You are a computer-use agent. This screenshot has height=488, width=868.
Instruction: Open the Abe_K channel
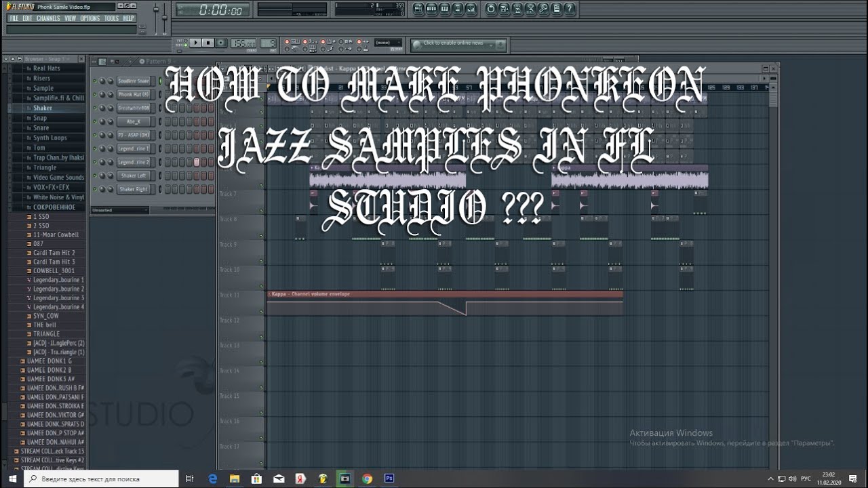(134, 121)
